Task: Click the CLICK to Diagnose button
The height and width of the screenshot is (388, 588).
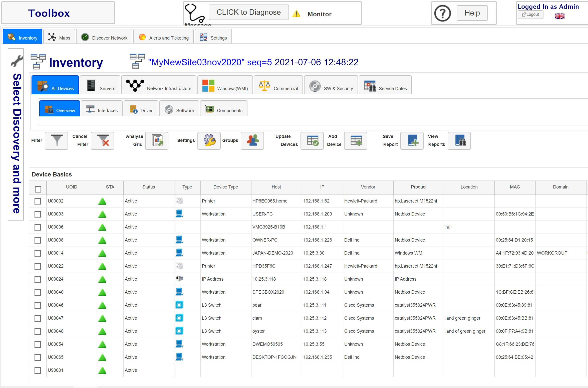Action: 248,12
